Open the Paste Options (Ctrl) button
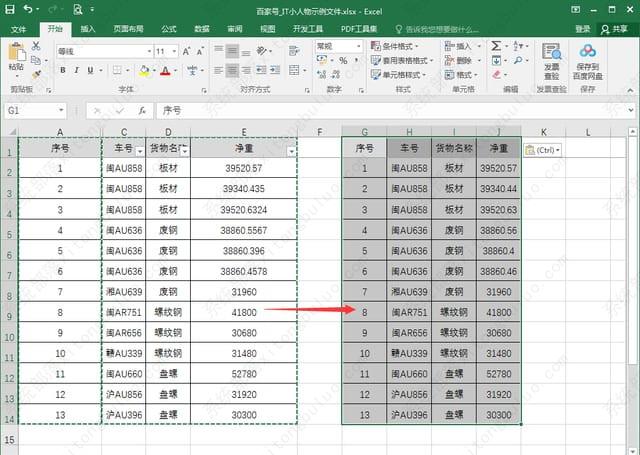Image resolution: width=640 pixels, height=455 pixels. 542,150
